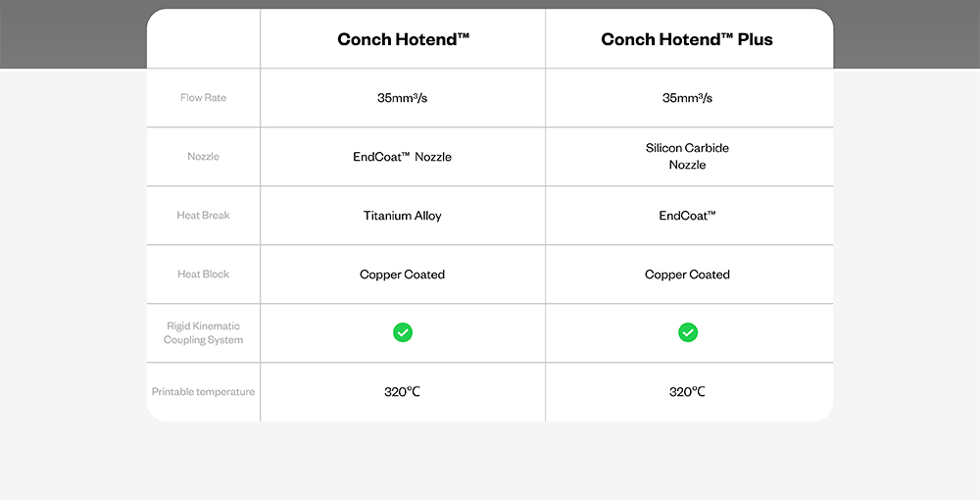The image size is (980, 500).
Task: Select the Conch Hotend™ Plus column header
Action: click(687, 39)
